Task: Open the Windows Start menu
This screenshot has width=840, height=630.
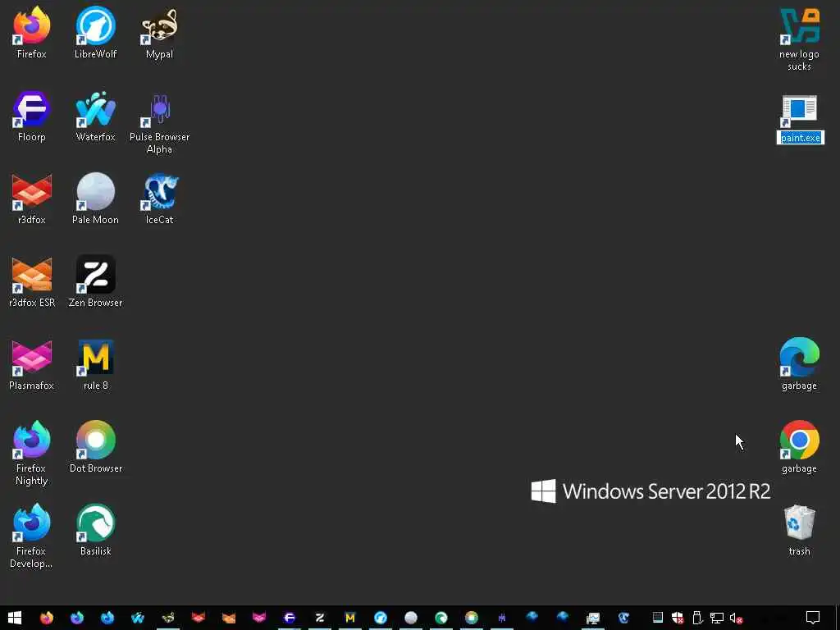Action: (x=15, y=618)
